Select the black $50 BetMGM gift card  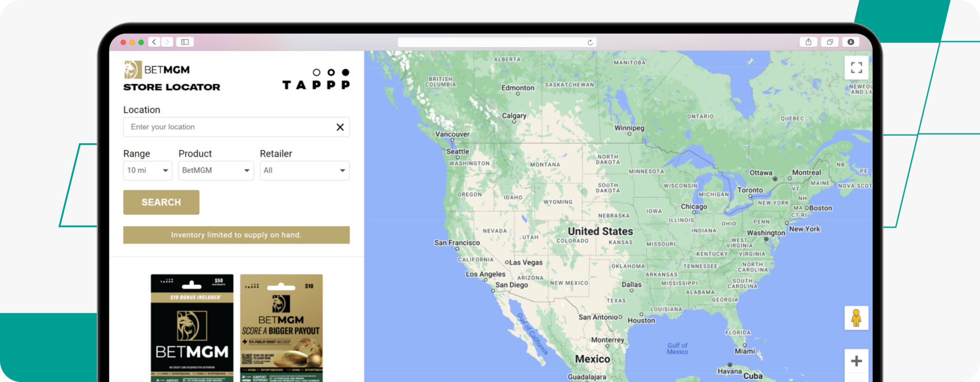[192, 328]
